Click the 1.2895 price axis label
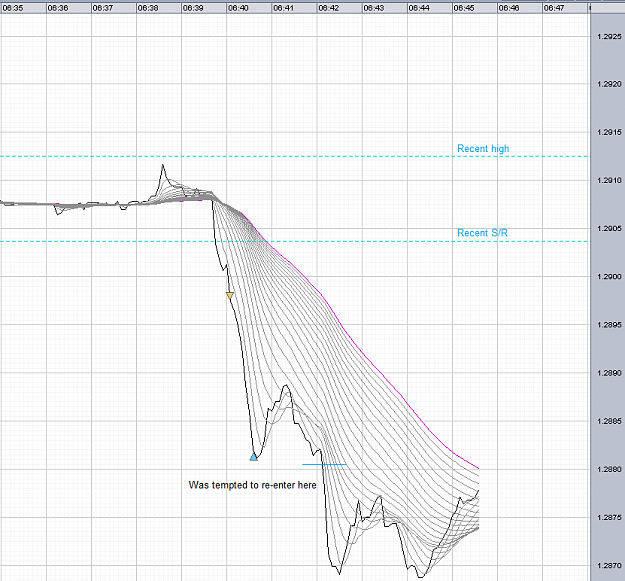The width and height of the screenshot is (625, 581). coord(609,325)
